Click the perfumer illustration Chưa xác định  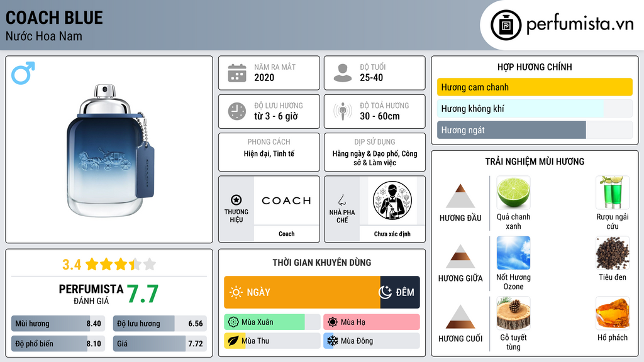[x=392, y=200]
